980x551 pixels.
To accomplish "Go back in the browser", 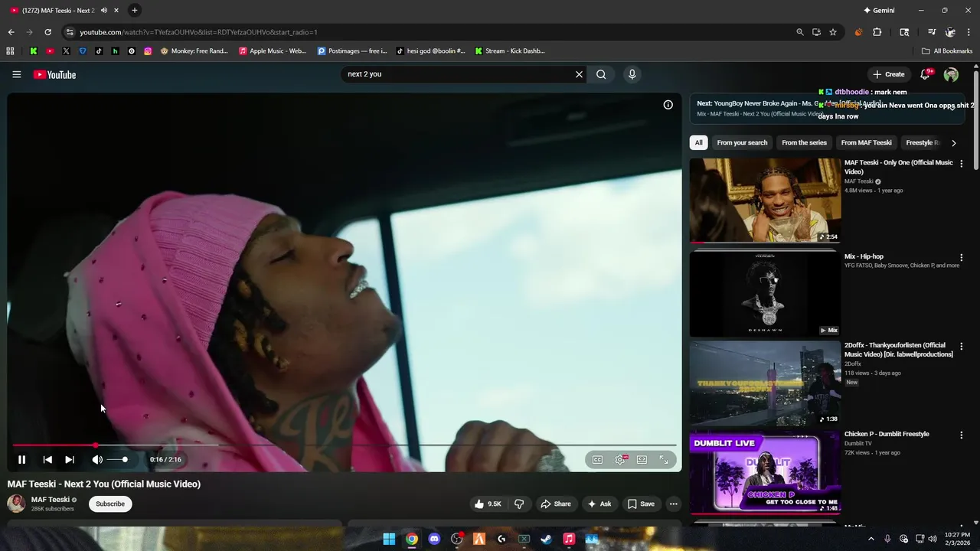I will pos(11,32).
